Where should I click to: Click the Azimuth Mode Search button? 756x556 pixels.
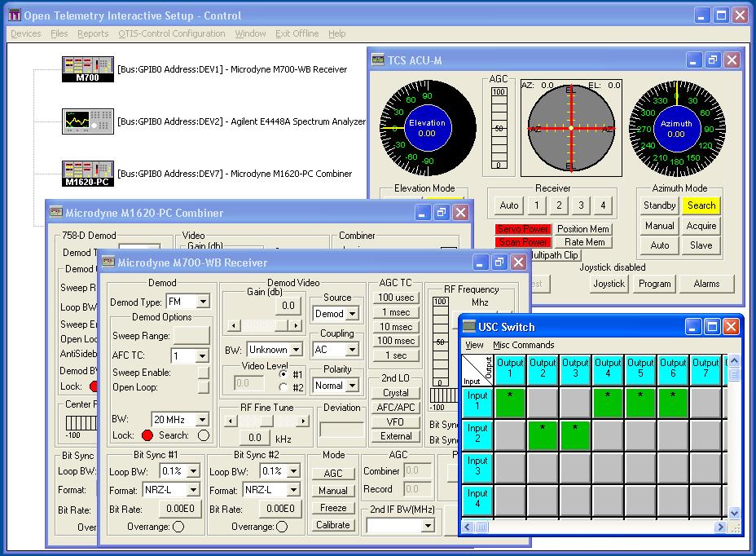click(701, 205)
